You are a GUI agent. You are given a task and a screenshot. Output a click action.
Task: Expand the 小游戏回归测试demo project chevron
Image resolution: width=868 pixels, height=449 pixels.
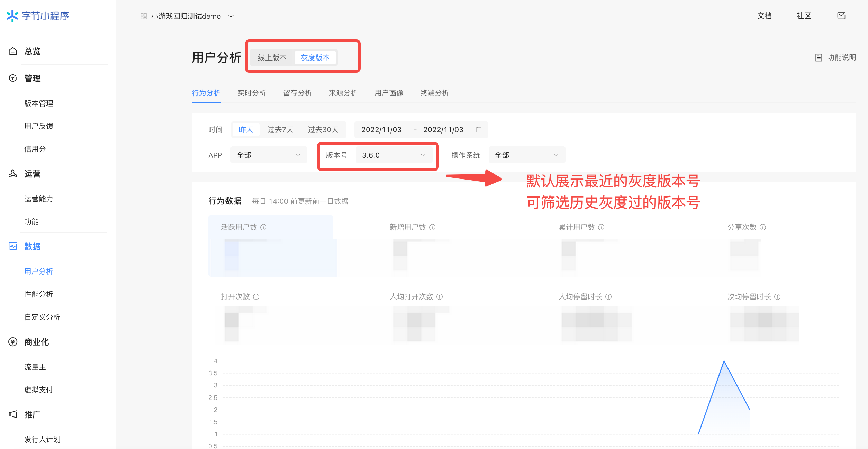click(231, 16)
